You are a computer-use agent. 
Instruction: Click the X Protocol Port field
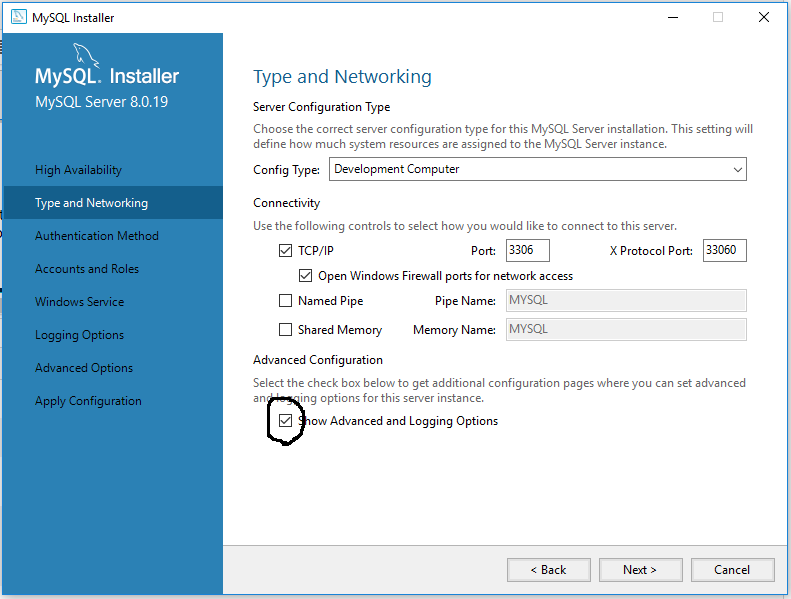pos(724,250)
